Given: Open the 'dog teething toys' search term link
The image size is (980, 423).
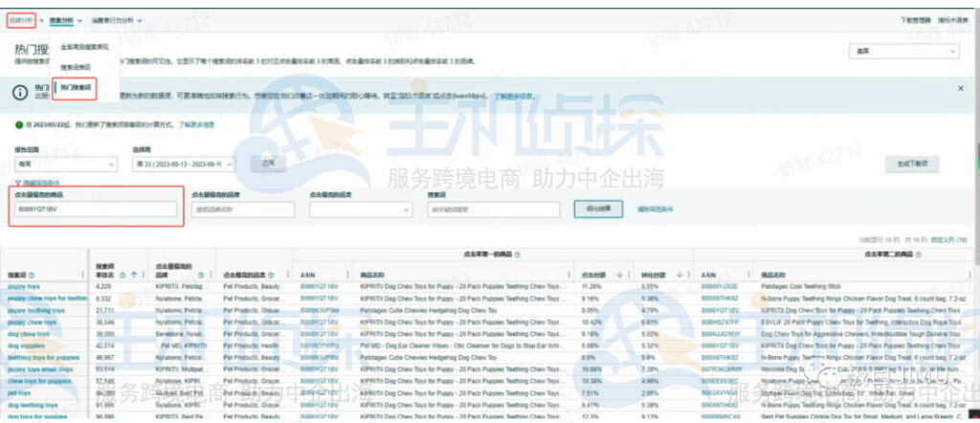Looking at the screenshot, I should coord(33,405).
